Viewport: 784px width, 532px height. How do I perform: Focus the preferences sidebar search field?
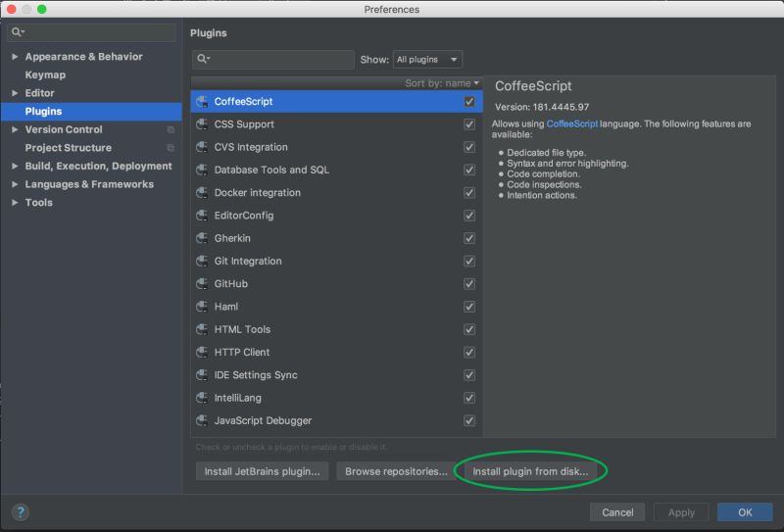[91, 32]
